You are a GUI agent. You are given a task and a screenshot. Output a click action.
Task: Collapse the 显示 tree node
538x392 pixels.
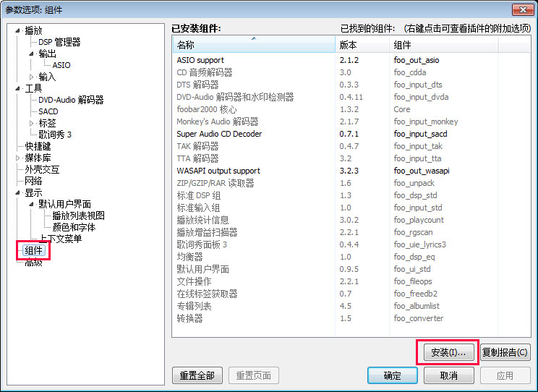coord(18,192)
